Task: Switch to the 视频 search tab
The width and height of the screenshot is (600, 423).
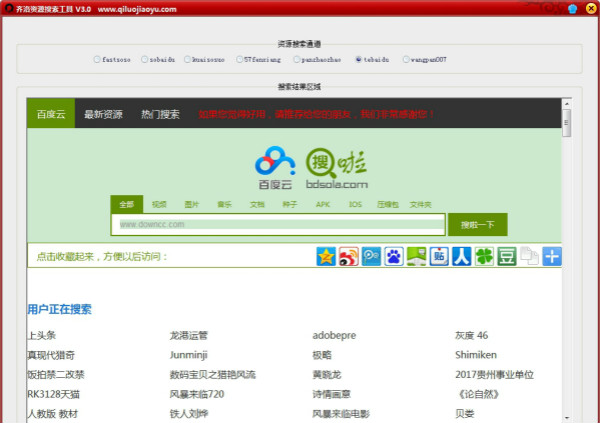Action: [159, 204]
